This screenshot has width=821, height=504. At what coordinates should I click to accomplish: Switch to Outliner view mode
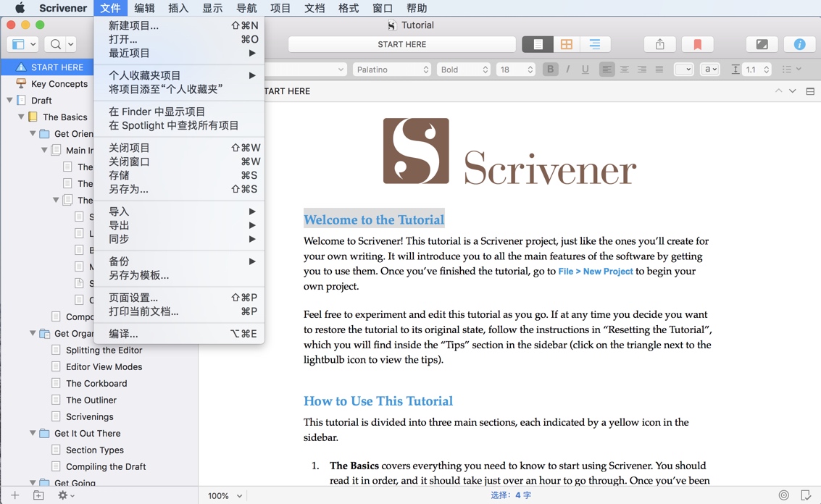[593, 44]
